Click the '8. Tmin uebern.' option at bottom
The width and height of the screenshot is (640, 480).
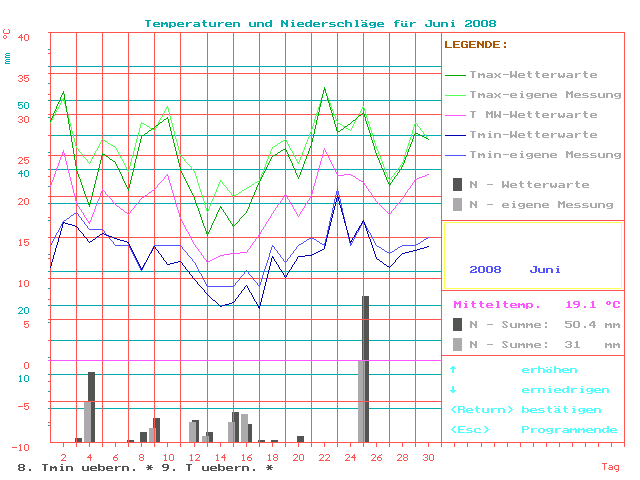coord(68,467)
